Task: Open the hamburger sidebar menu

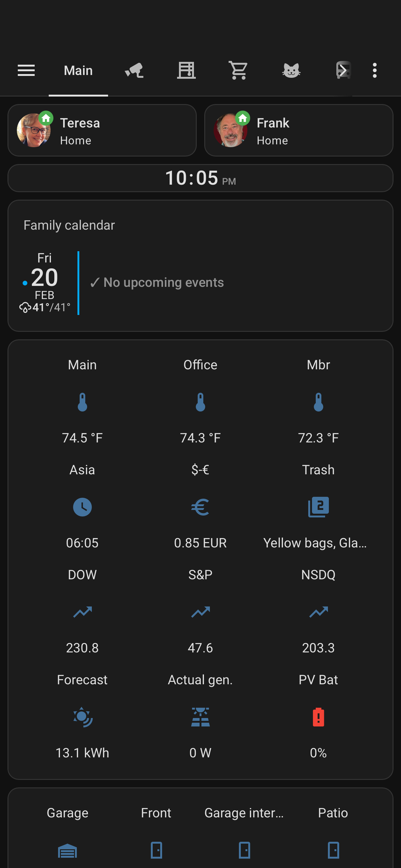Action: [26, 70]
